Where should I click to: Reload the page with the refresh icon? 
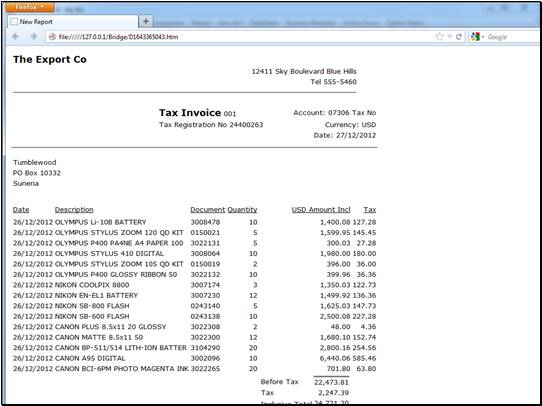pyautogui.click(x=459, y=37)
